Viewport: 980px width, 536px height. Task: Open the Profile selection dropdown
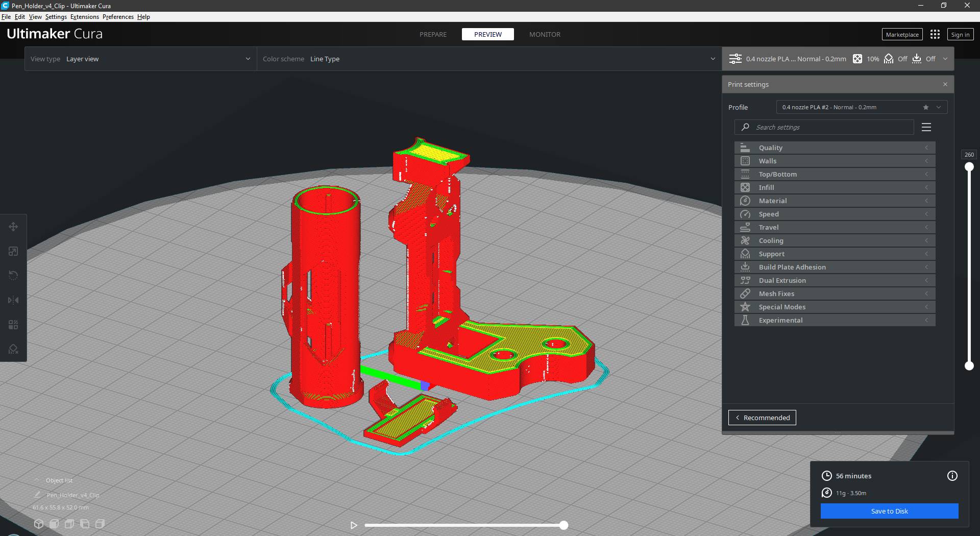coord(862,107)
